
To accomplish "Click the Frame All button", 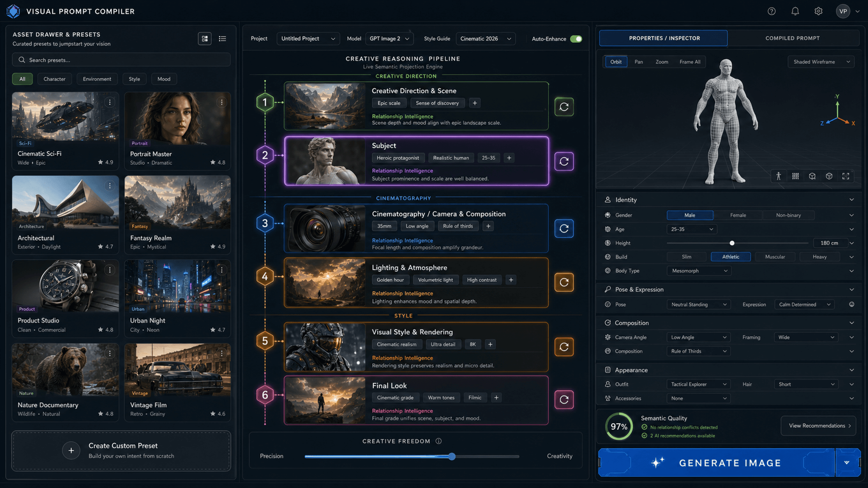I will coord(690,62).
